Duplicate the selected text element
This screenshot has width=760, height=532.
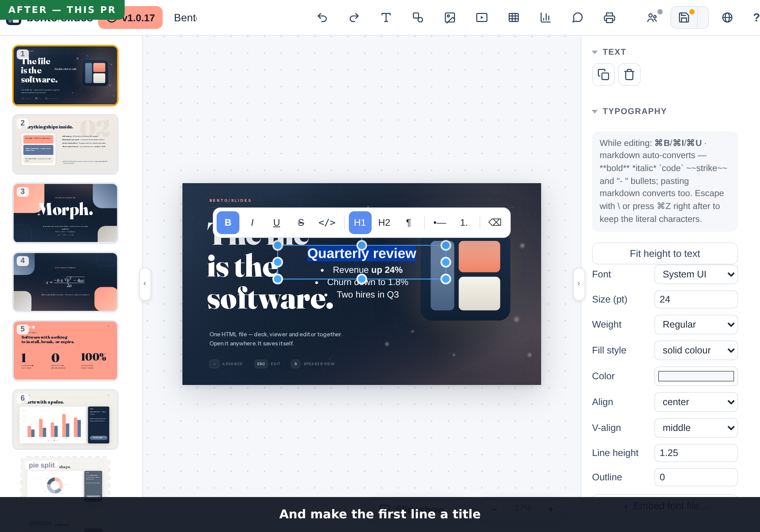click(x=603, y=74)
